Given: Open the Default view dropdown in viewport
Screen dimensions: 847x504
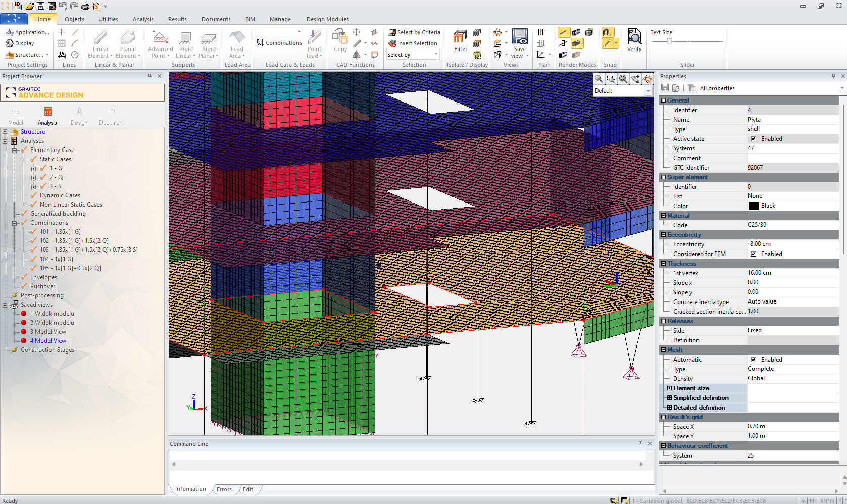Looking at the screenshot, I should (648, 91).
